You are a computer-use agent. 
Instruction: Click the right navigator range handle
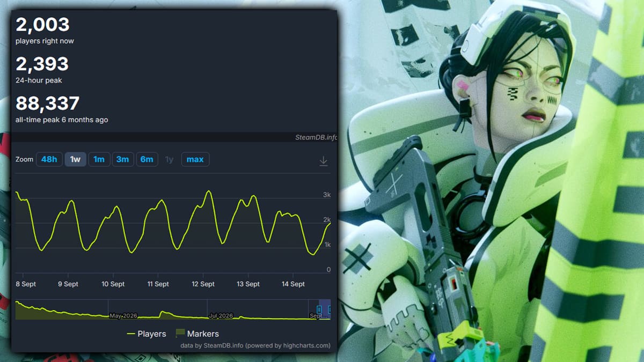tap(330, 310)
